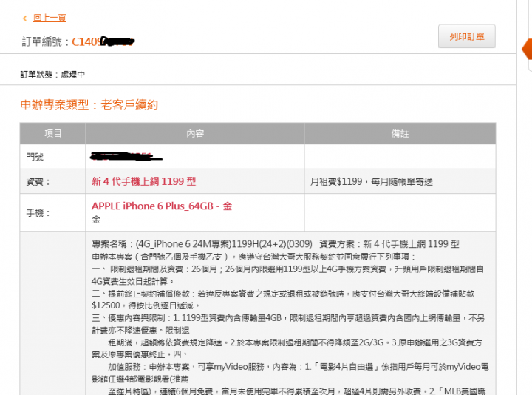Image resolution: width=532 pixels, height=395 pixels.
Task: Click the 申辦專案類型：老客戶續約 heading
Action: tap(89, 104)
